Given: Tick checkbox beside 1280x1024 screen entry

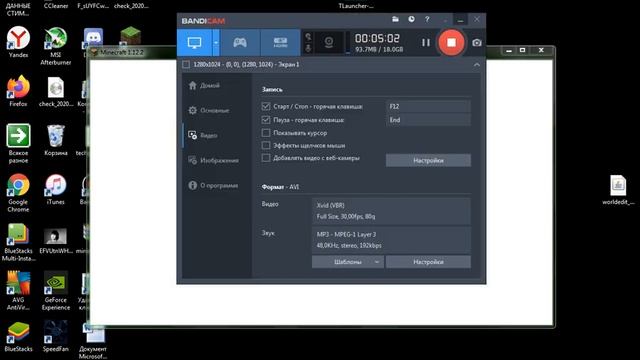Looking at the screenshot, I should click(x=186, y=64).
